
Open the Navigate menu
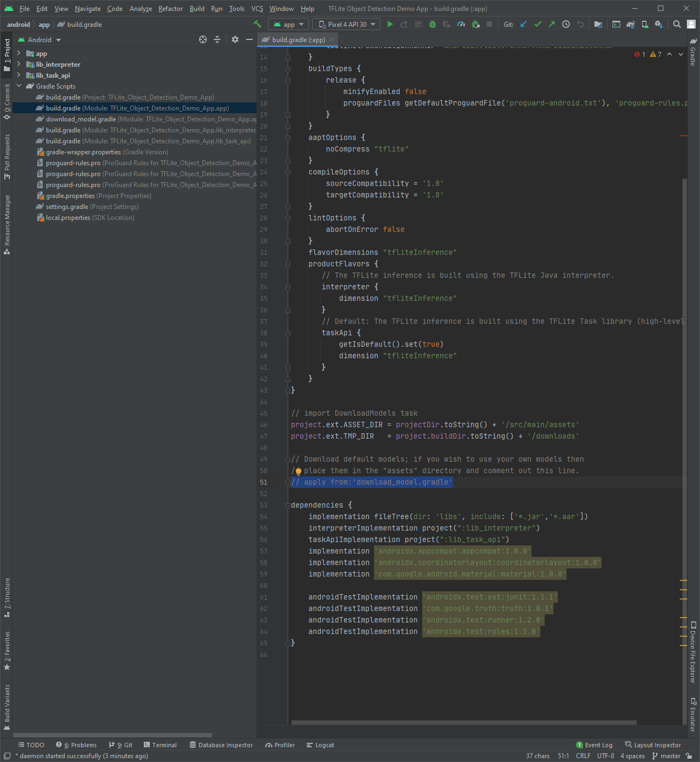tap(87, 8)
